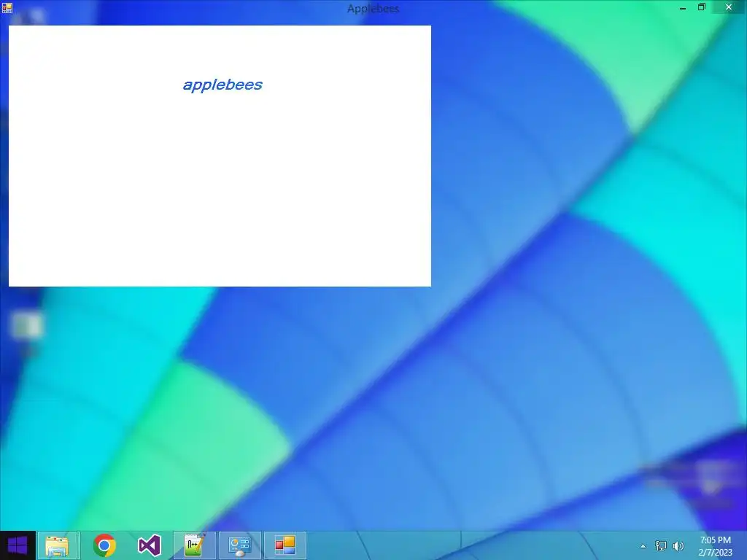Click the Applebees title bar text
This screenshot has height=560, width=747.
click(x=373, y=9)
